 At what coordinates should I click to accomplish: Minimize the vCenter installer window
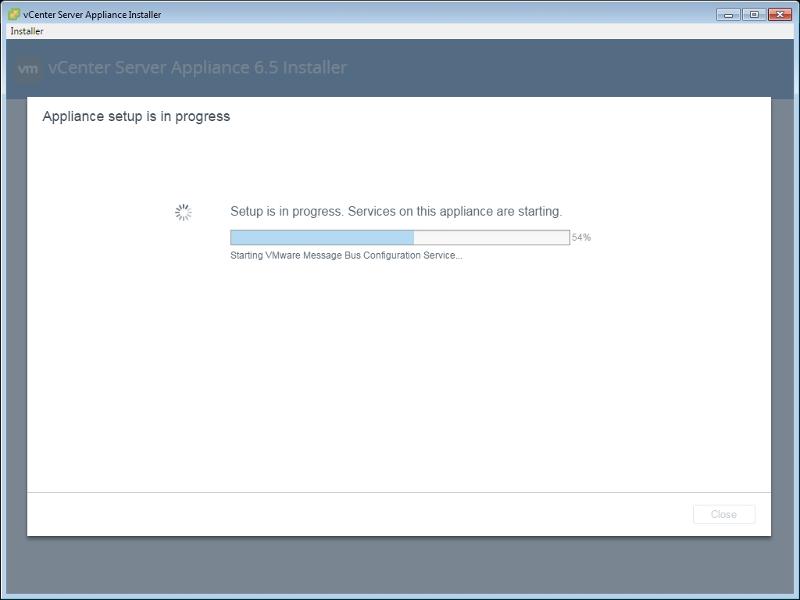tap(729, 15)
